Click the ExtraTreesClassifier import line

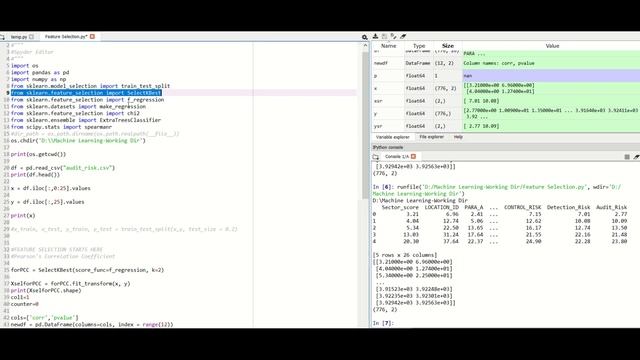tap(86, 120)
